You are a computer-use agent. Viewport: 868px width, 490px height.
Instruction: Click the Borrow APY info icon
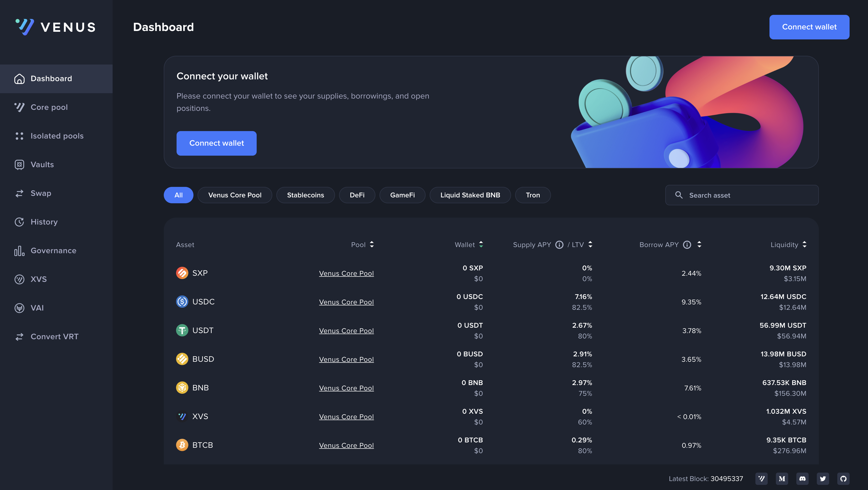[687, 245]
